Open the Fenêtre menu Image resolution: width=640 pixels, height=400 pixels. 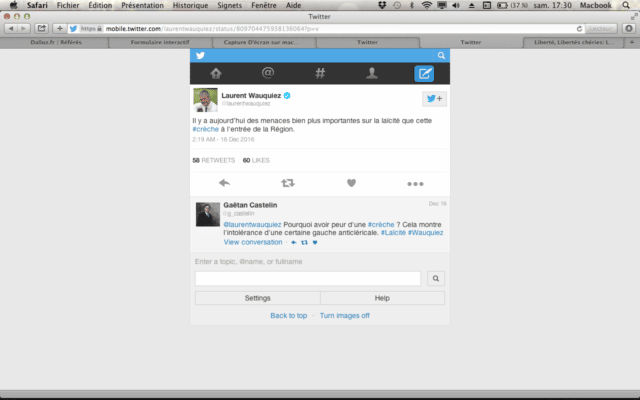264,5
